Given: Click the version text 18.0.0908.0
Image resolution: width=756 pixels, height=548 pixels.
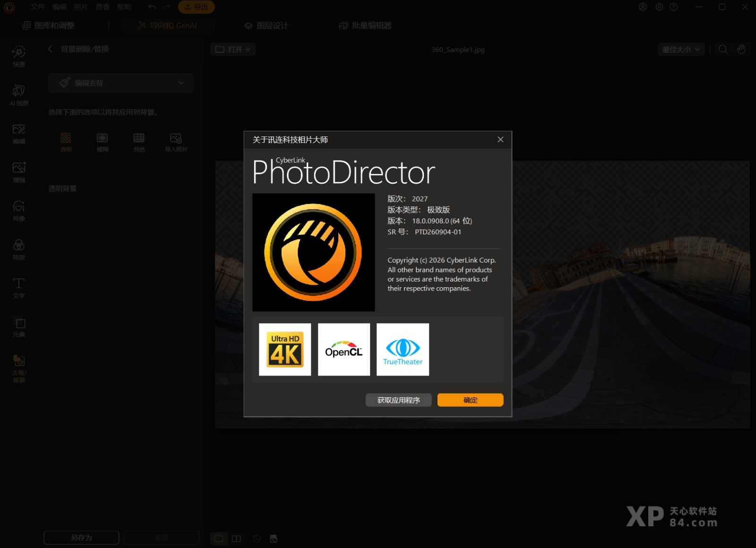Looking at the screenshot, I should [430, 221].
